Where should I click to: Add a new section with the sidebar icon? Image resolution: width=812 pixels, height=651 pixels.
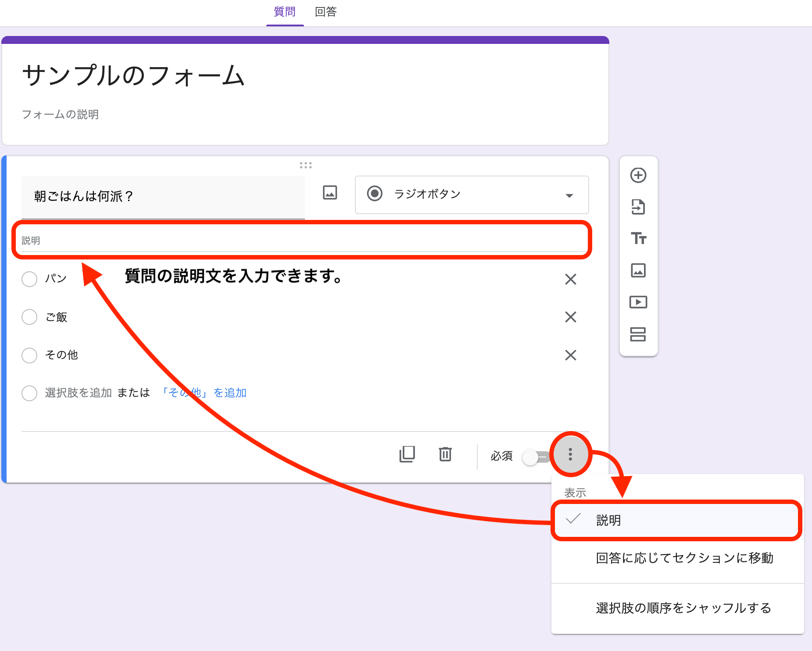[x=638, y=335]
